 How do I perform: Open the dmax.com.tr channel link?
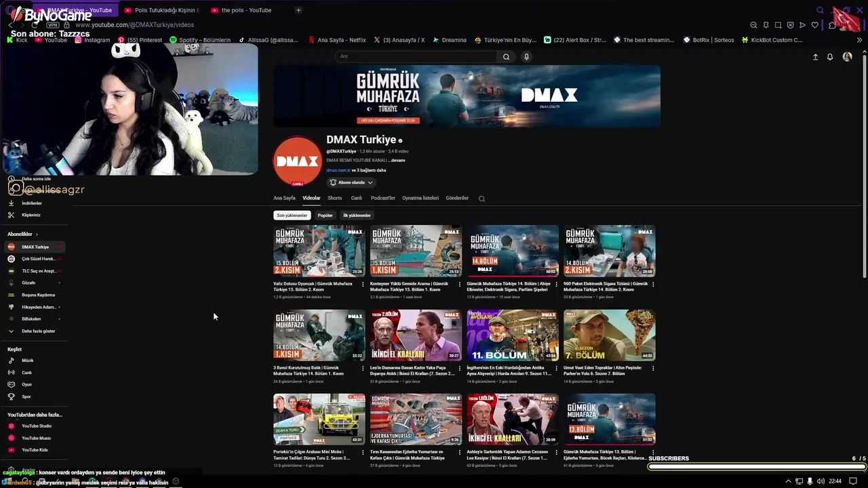tap(338, 170)
